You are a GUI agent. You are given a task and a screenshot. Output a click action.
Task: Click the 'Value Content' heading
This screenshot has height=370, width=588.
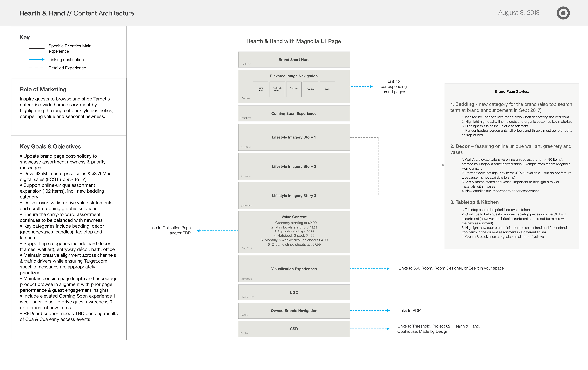[x=294, y=217]
